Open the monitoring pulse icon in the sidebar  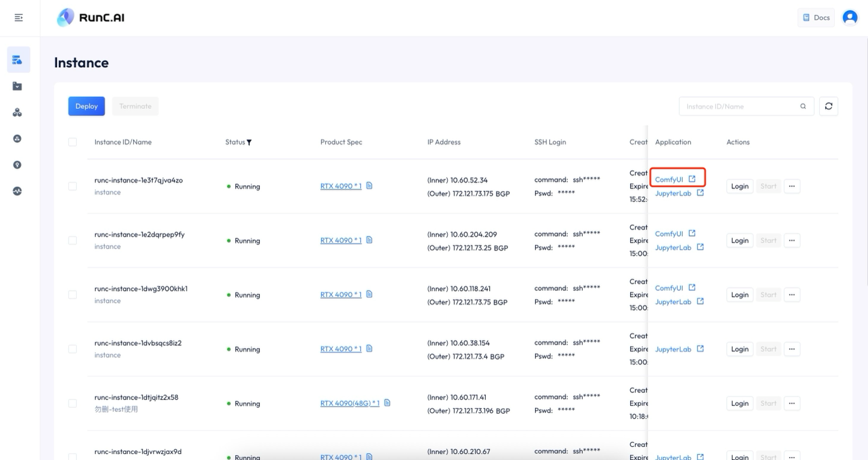coord(17,191)
